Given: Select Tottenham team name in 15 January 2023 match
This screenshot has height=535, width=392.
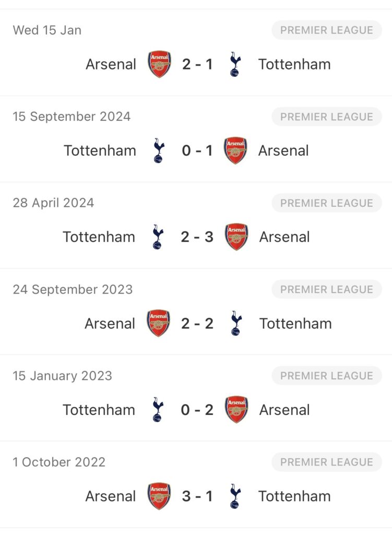Looking at the screenshot, I should pyautogui.click(x=99, y=410).
